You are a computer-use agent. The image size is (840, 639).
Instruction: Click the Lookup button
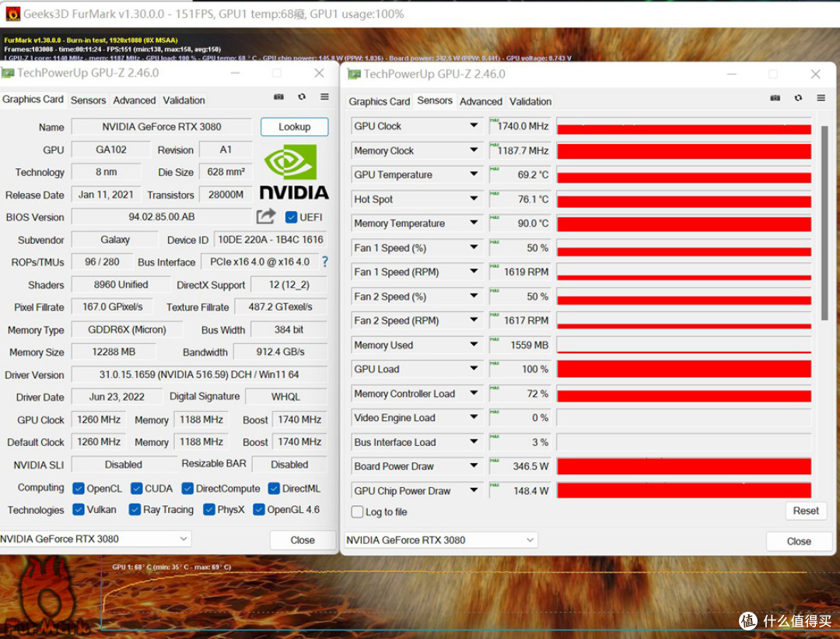click(294, 127)
